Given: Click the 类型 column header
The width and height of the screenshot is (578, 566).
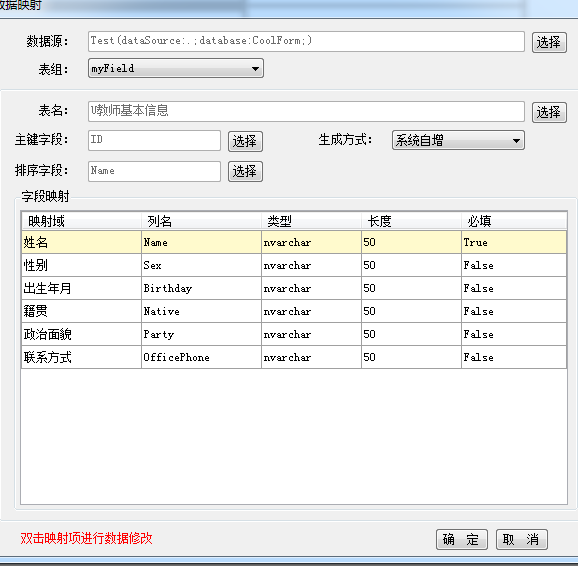Looking at the screenshot, I should 311,221.
